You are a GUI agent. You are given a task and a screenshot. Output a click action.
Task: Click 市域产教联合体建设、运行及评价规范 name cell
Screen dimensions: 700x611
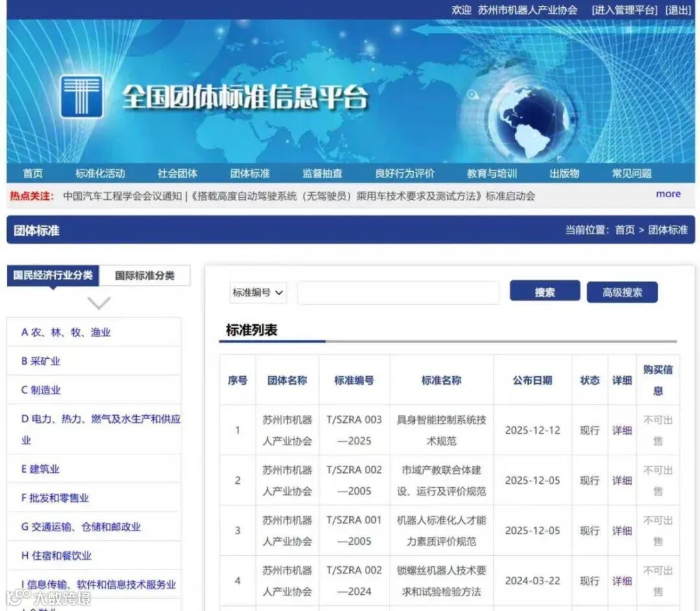(x=441, y=481)
